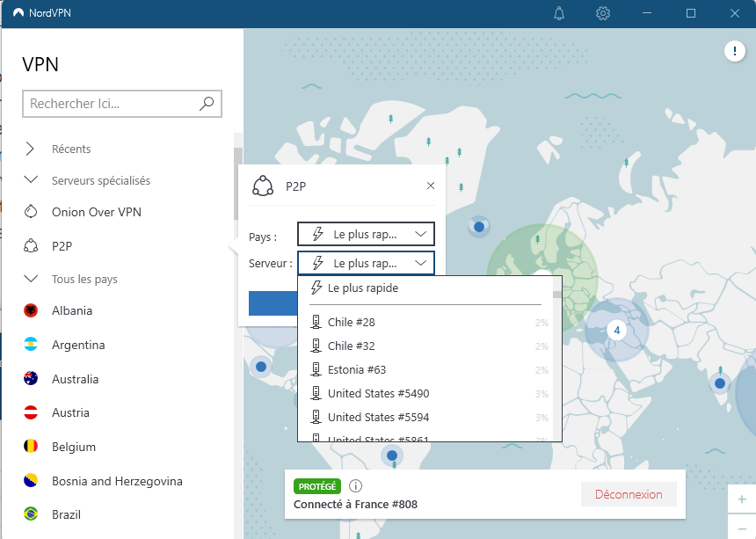Screen dimensions: 756x539
Task: Select Albania in country list
Action: click(x=118, y=310)
